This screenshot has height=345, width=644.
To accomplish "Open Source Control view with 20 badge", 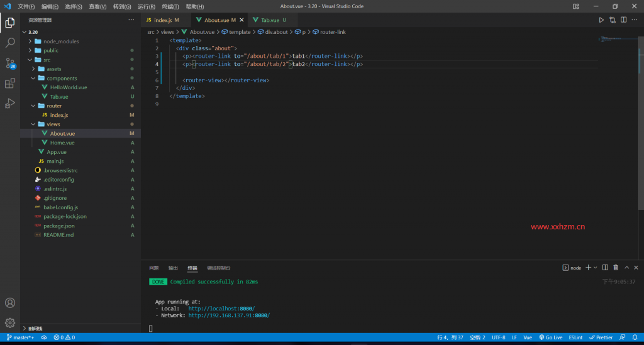I will pos(10,63).
